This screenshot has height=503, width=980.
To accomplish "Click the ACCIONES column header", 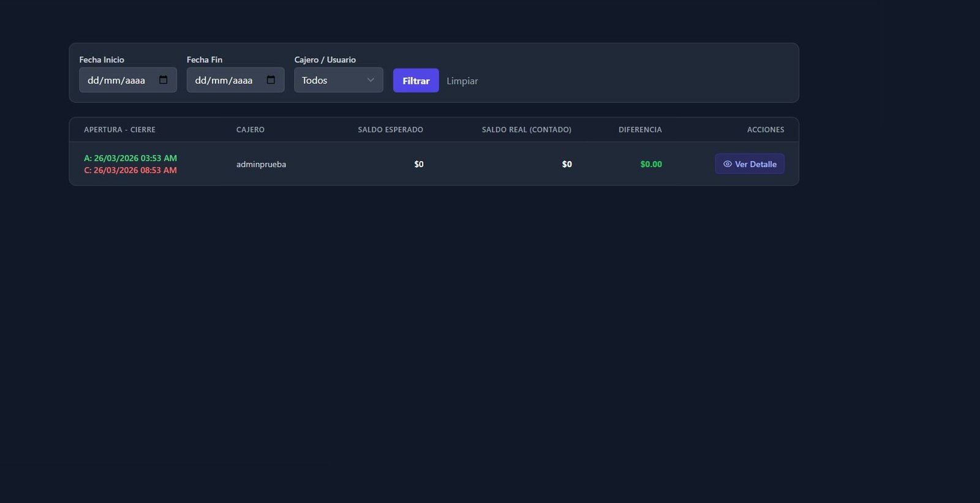I will 766,130.
